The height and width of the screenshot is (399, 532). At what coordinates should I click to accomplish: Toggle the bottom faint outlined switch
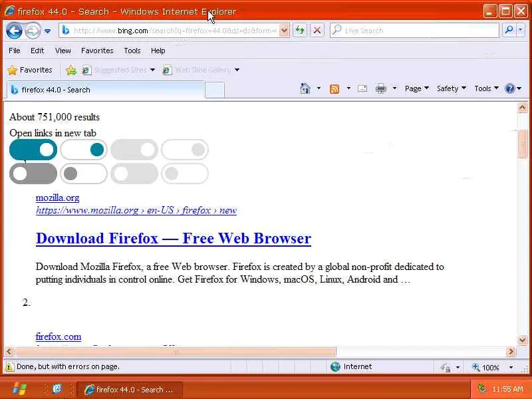click(x=185, y=174)
